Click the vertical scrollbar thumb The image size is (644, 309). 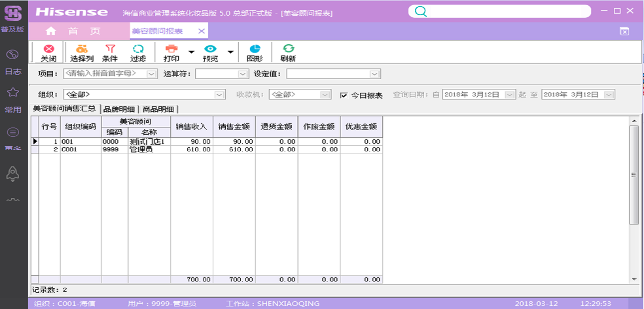(634, 175)
